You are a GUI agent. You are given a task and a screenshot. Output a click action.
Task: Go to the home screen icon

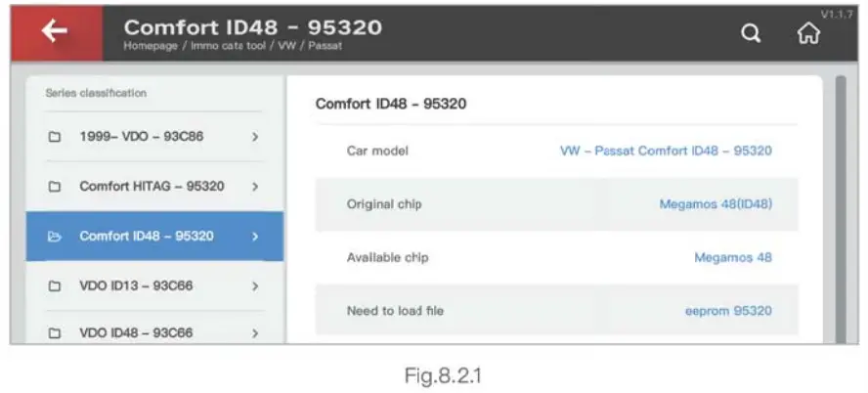[808, 33]
